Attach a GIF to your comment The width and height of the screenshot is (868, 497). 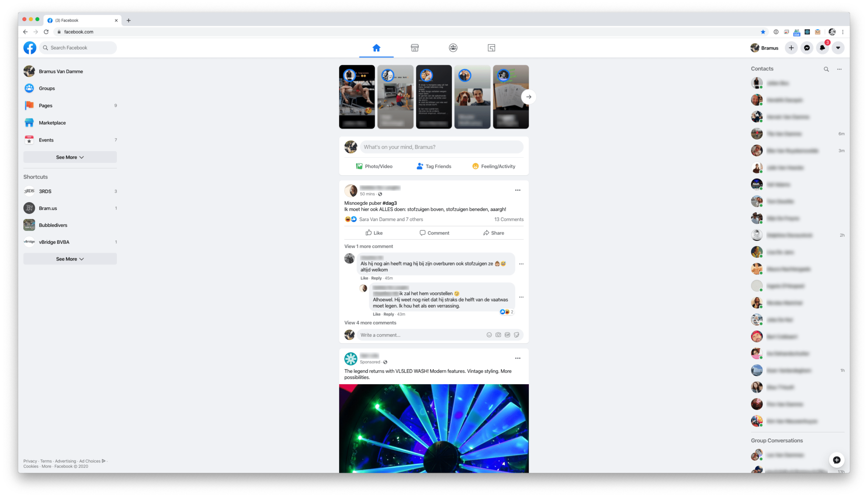tap(507, 335)
